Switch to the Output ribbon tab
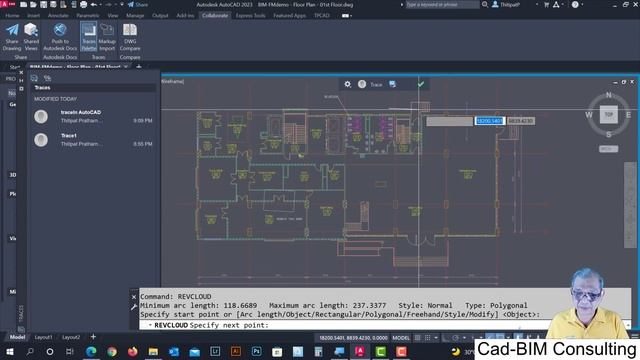The width and height of the screenshot is (640, 360). click(160, 16)
